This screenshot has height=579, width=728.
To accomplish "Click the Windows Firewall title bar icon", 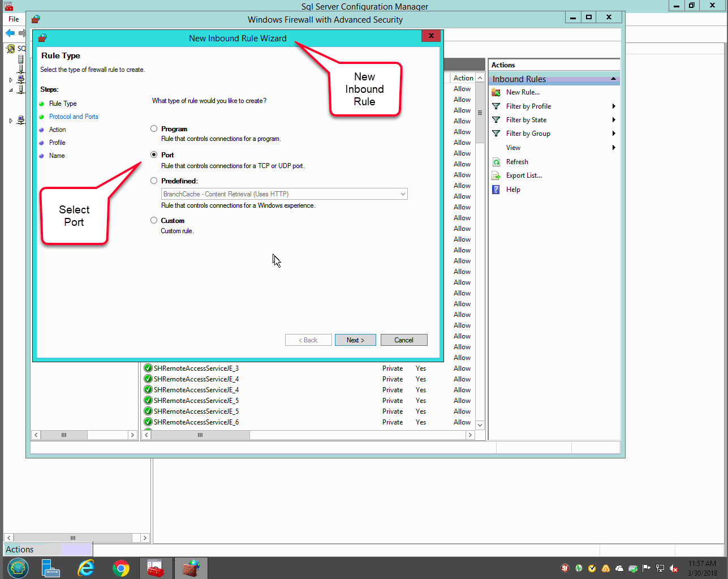I will [36, 19].
